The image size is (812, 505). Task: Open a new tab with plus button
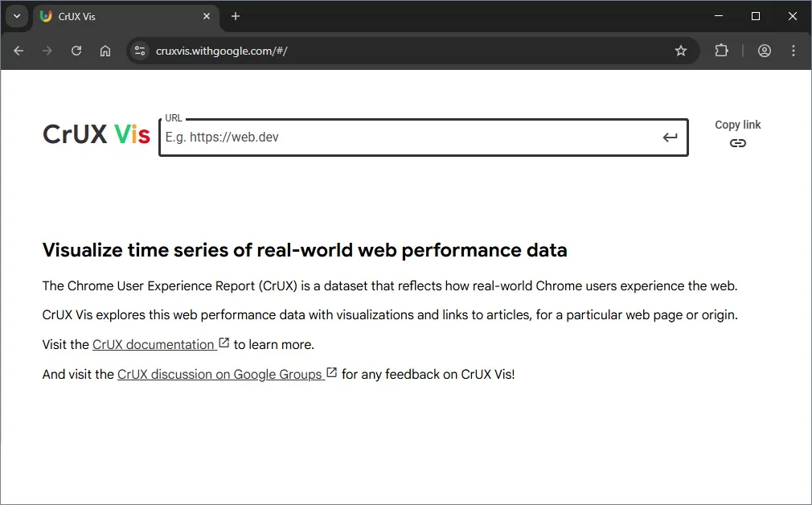click(236, 17)
